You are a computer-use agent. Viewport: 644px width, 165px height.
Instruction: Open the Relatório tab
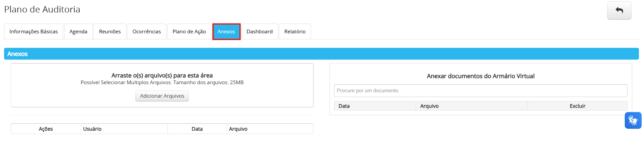coord(295,32)
